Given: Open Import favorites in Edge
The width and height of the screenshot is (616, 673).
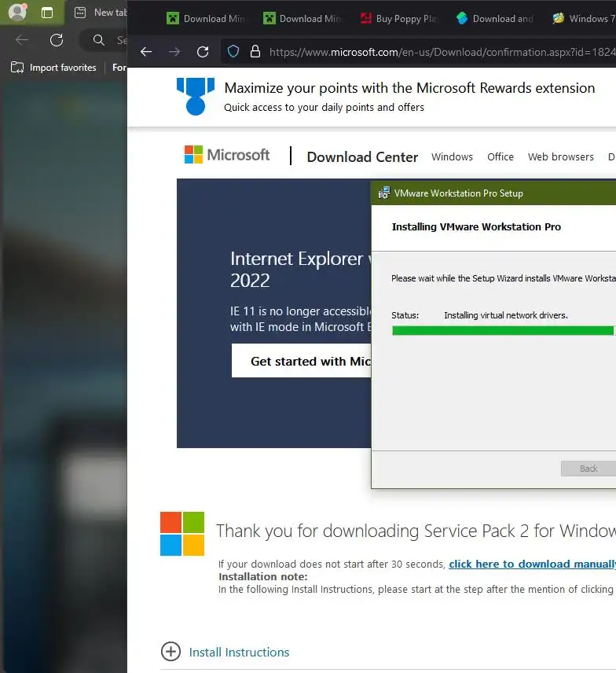Looking at the screenshot, I should 53,68.
